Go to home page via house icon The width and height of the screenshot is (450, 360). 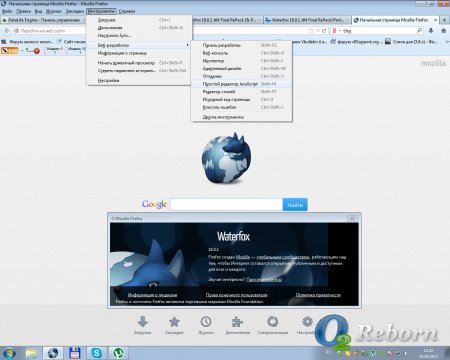(443, 31)
